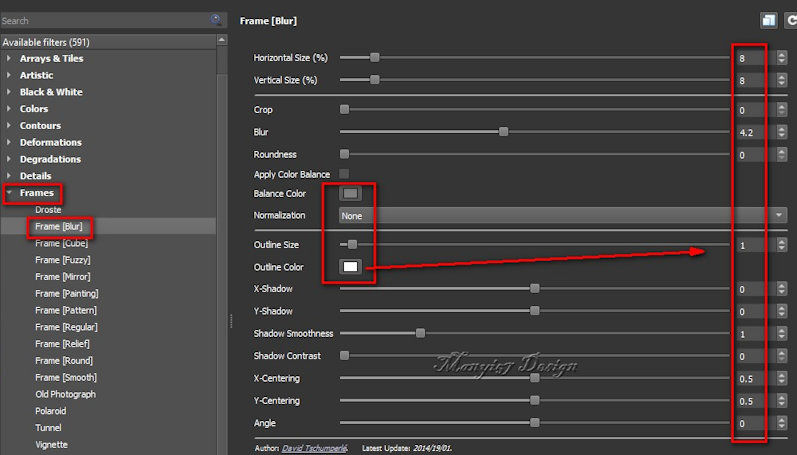Image resolution: width=797 pixels, height=455 pixels.
Task: Click the refresh icon in top right corner
Action: pos(791,20)
